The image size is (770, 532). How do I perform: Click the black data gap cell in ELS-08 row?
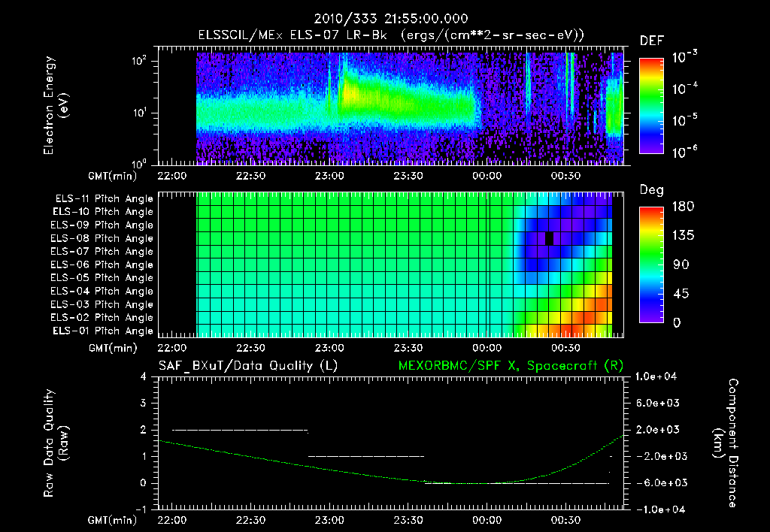[x=550, y=238]
